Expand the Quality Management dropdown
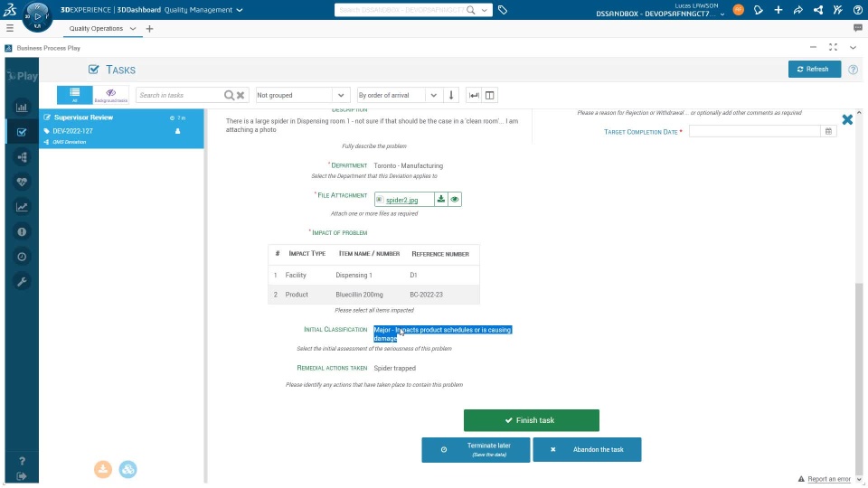 (240, 10)
